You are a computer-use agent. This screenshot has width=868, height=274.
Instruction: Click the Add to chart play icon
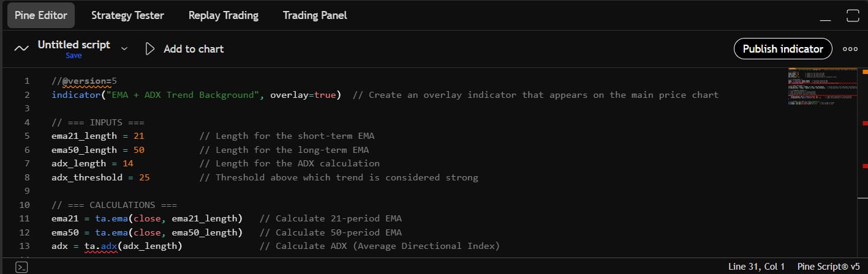click(x=150, y=49)
